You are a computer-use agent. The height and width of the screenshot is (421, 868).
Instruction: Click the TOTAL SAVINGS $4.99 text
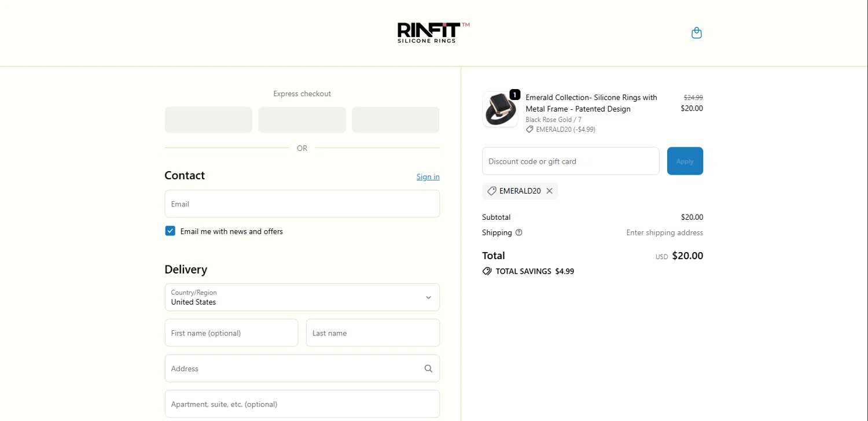pyautogui.click(x=535, y=271)
